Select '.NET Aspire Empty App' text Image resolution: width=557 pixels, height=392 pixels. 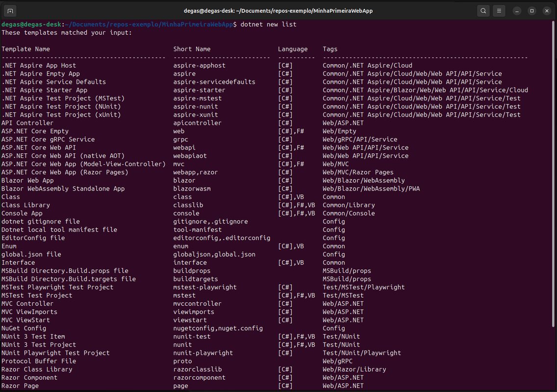click(x=41, y=73)
